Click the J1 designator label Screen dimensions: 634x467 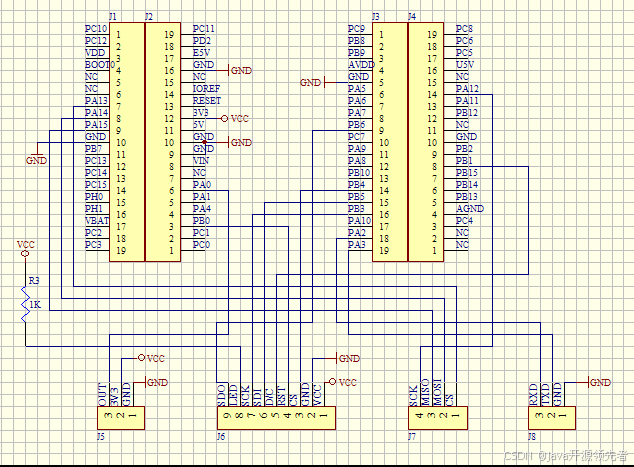[113, 17]
